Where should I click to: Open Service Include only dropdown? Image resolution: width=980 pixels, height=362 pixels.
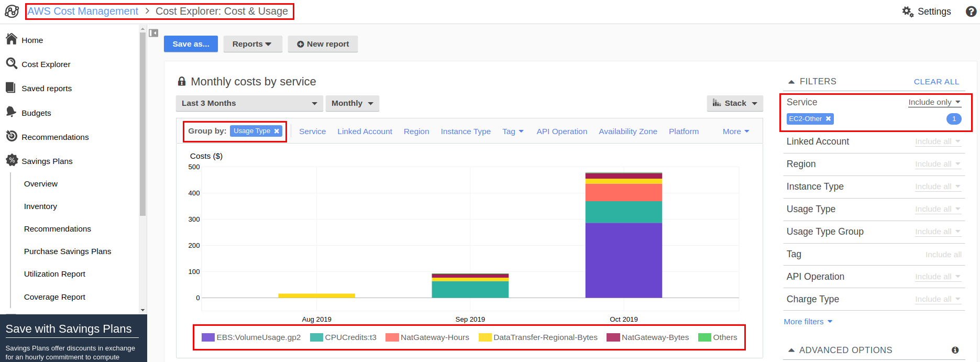coord(934,102)
